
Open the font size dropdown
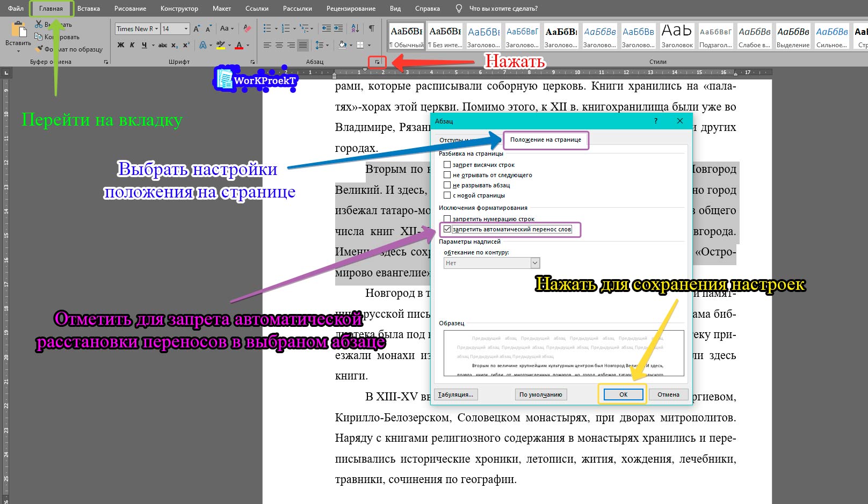click(186, 28)
